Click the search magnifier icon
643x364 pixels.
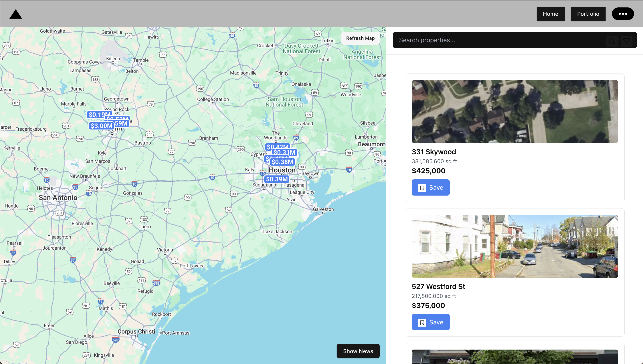click(x=612, y=41)
